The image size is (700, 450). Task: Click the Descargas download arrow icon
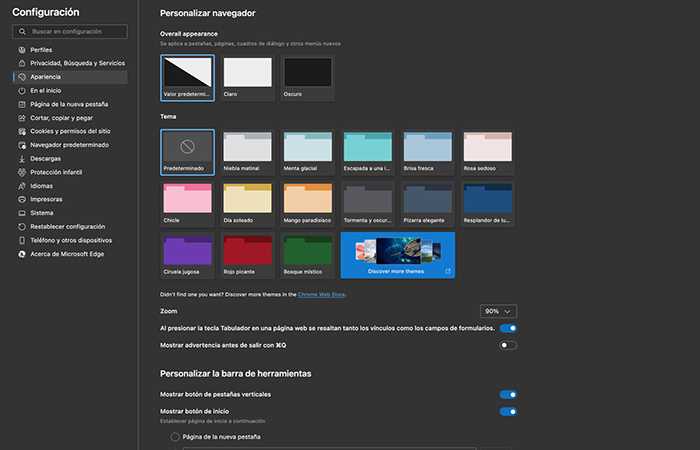(21, 158)
